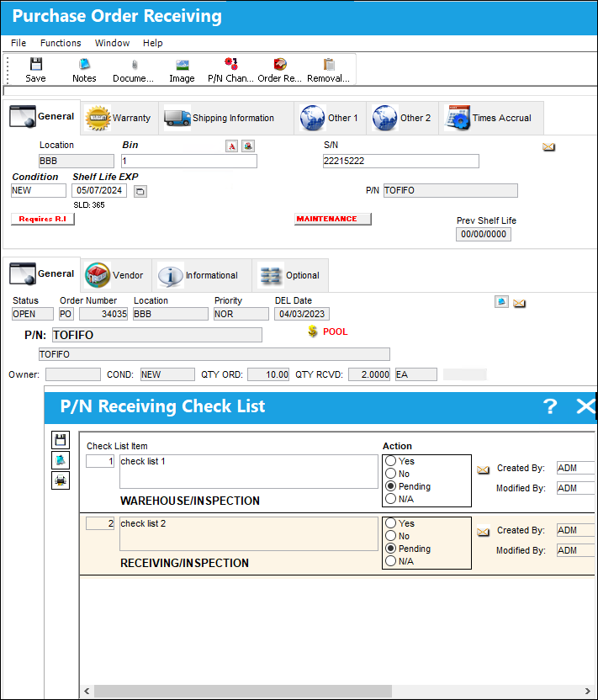
Task: Click the MAINTENANCE button
Action: (x=332, y=219)
